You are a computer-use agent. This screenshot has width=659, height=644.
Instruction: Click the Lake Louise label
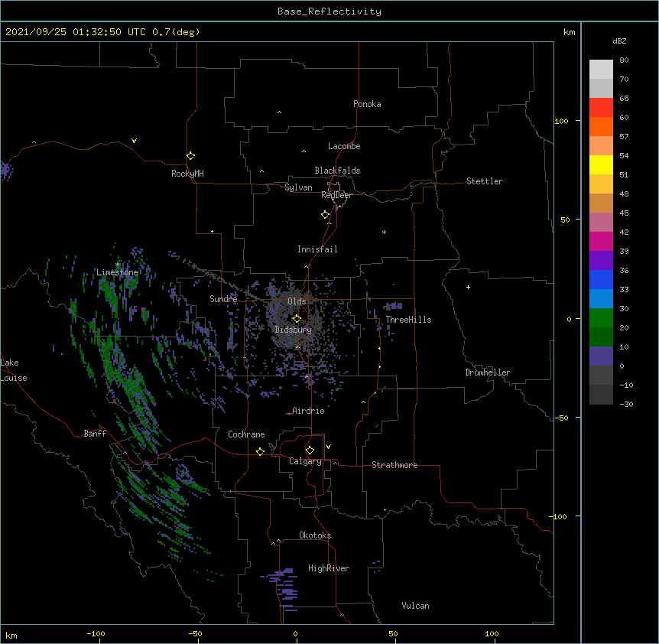tap(12, 370)
